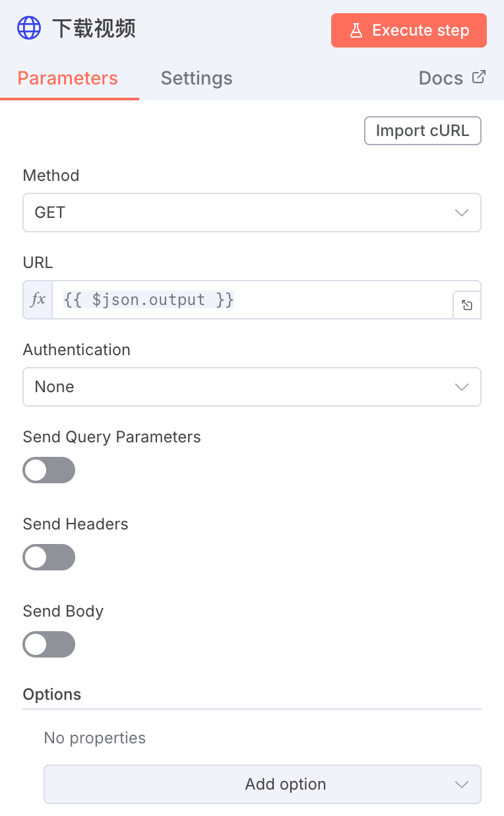Turn on the Send Headers switch
This screenshot has width=504, height=816.
click(49, 557)
